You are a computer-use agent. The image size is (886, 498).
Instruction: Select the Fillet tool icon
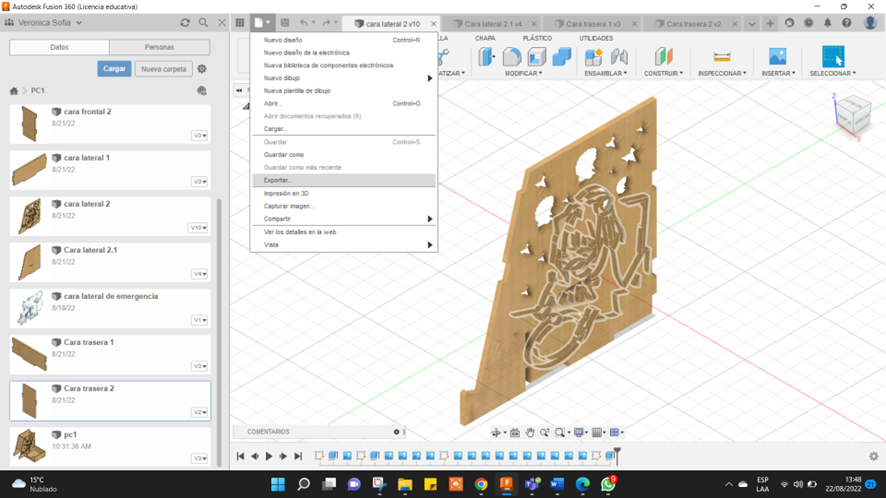click(512, 57)
